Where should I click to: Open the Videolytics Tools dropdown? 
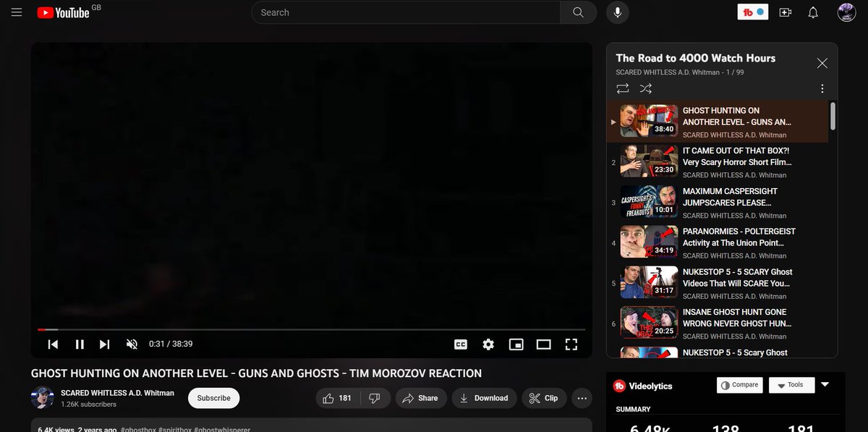click(791, 385)
